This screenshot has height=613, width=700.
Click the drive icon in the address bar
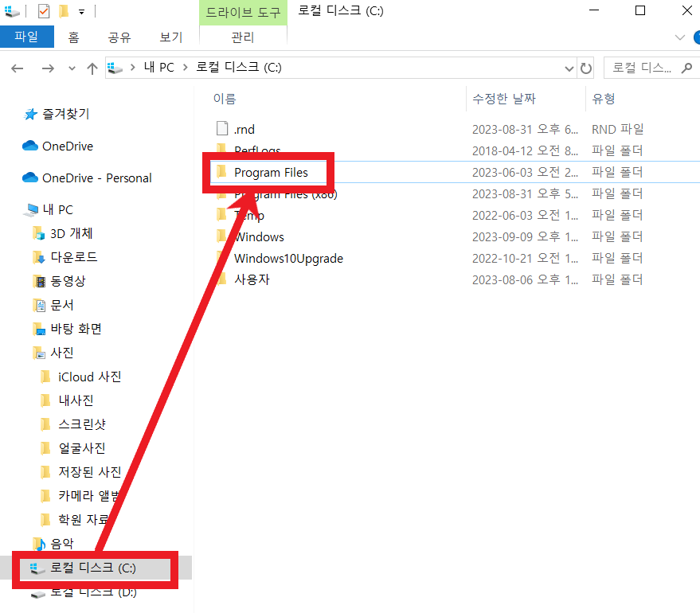pos(115,68)
